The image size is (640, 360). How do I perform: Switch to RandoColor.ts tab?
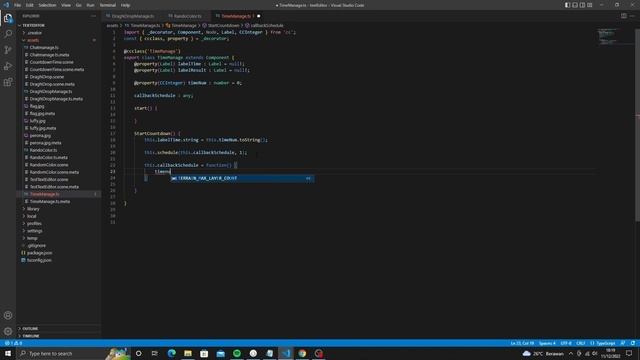(187, 16)
